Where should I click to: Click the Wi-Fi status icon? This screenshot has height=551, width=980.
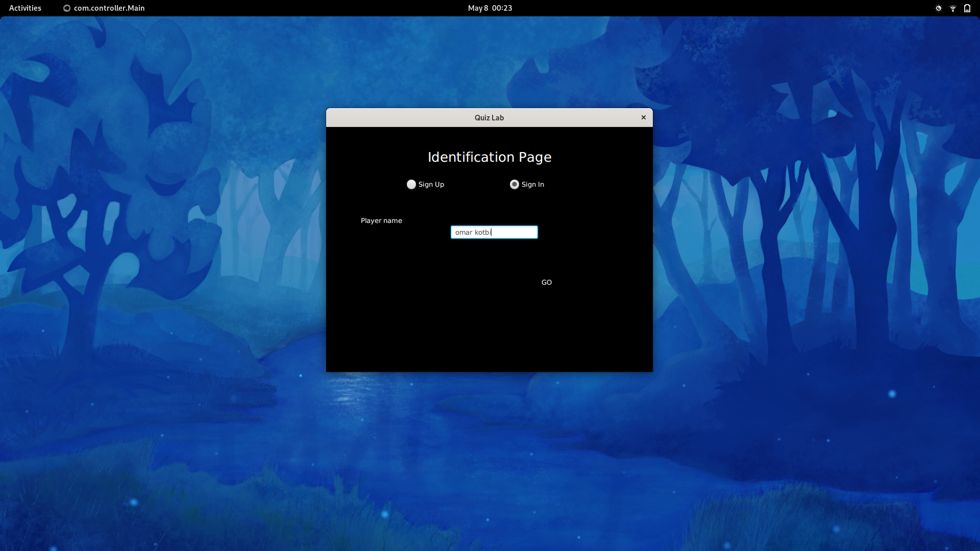tap(952, 8)
